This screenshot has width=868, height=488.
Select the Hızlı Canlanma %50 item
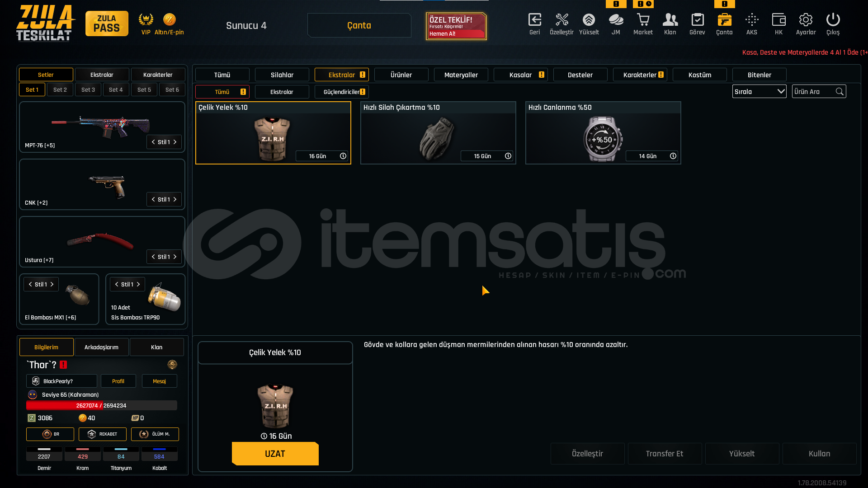[603, 133]
